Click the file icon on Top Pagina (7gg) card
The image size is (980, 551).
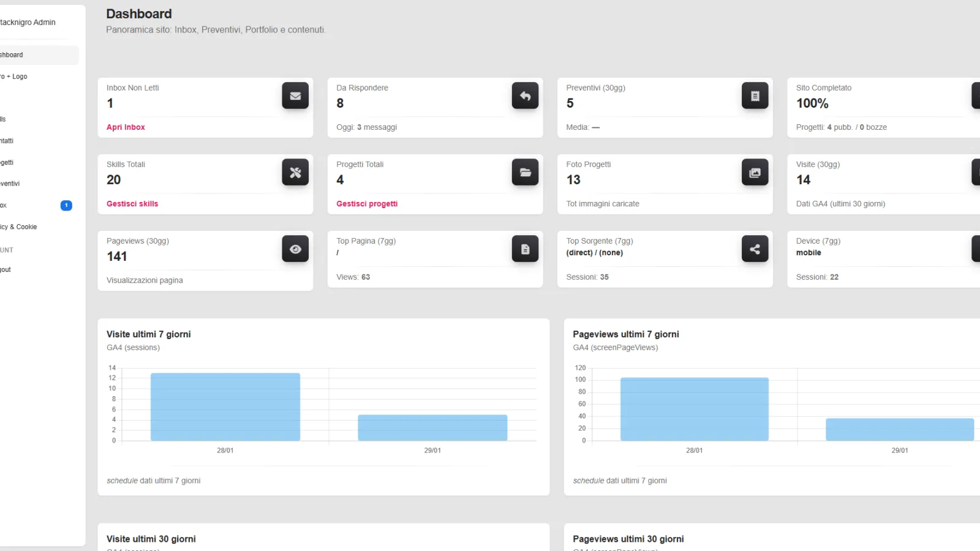click(525, 249)
